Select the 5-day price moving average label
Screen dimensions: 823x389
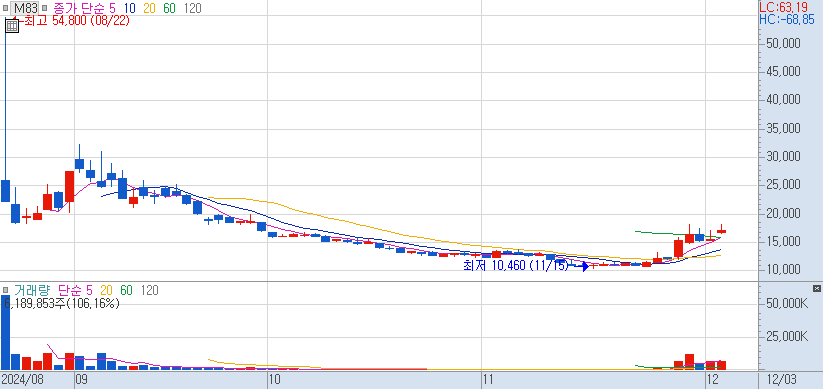pos(113,8)
